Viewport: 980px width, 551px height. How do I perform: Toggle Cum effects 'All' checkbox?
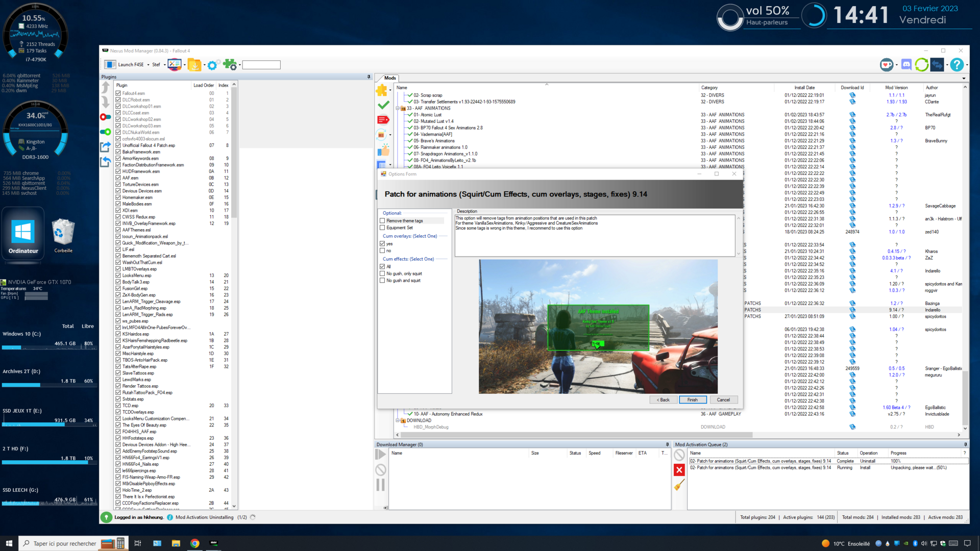[x=382, y=267]
